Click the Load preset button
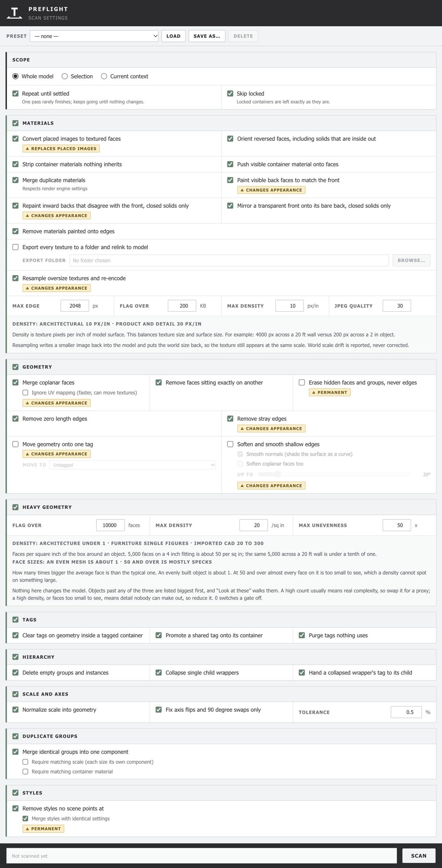The image size is (442, 868). point(173,36)
